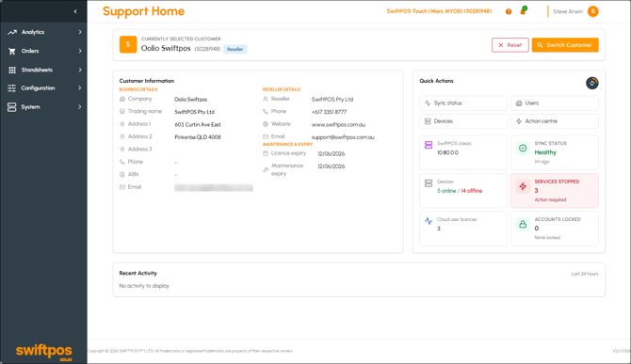Click the blurred customer email value
631x364 pixels.
[x=214, y=187]
